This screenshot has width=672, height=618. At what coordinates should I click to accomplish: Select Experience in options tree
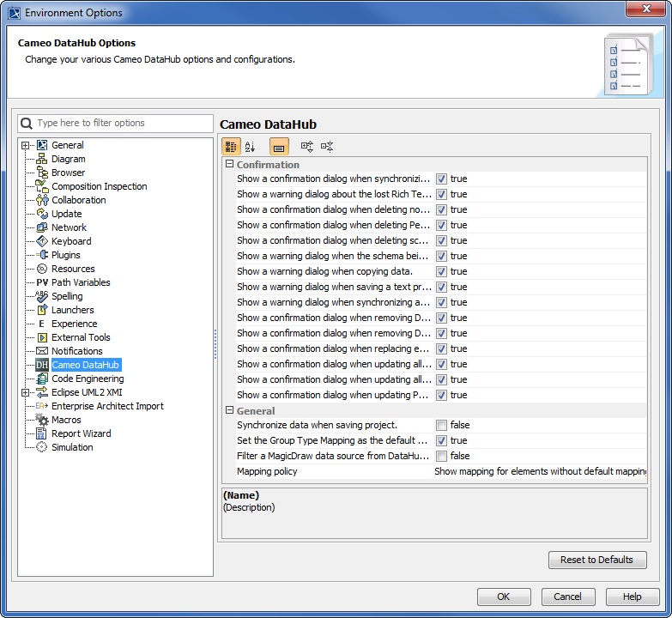click(x=74, y=324)
